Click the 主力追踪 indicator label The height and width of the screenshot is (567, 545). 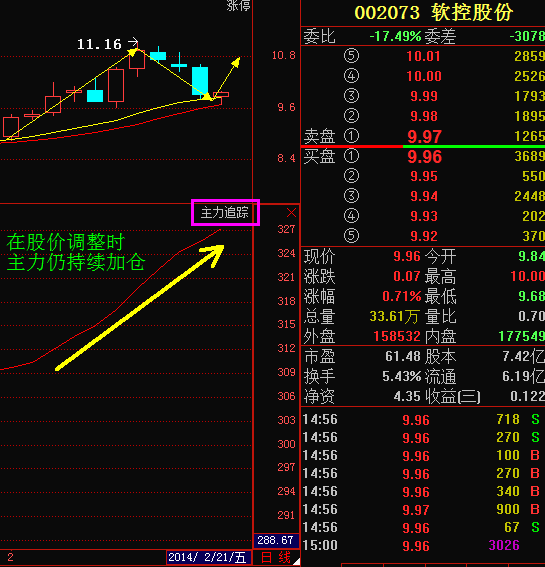pos(225,212)
